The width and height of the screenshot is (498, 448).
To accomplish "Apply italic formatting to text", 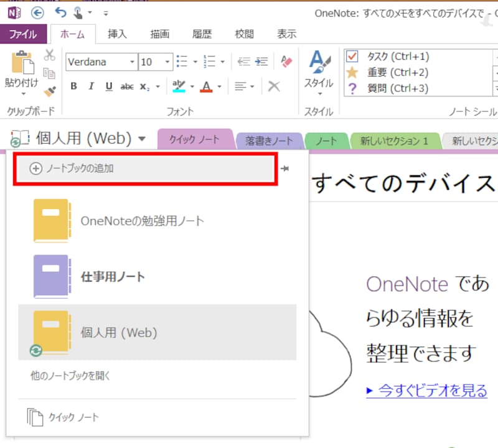I will [x=91, y=86].
